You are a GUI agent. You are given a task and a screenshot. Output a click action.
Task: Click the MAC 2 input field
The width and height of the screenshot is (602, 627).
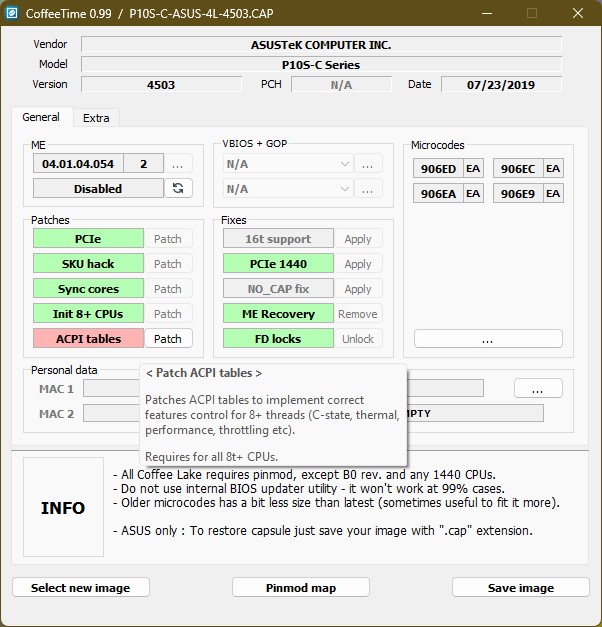[x=112, y=413]
